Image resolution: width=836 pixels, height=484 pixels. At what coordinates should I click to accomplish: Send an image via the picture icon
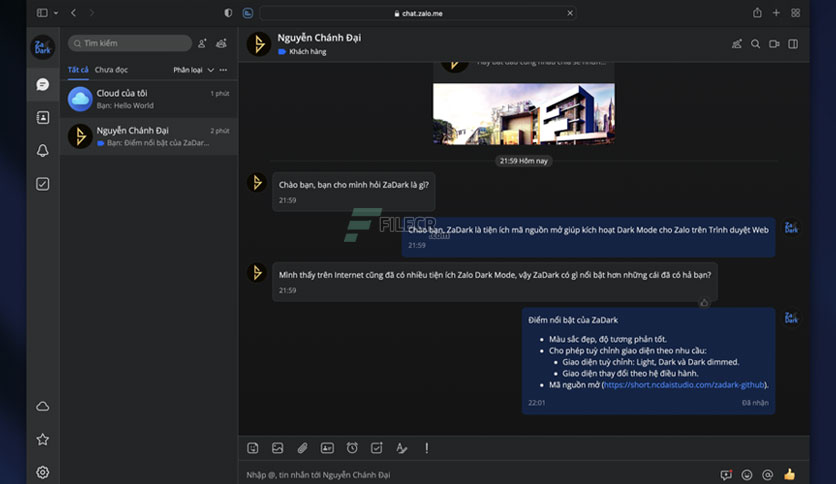[278, 448]
